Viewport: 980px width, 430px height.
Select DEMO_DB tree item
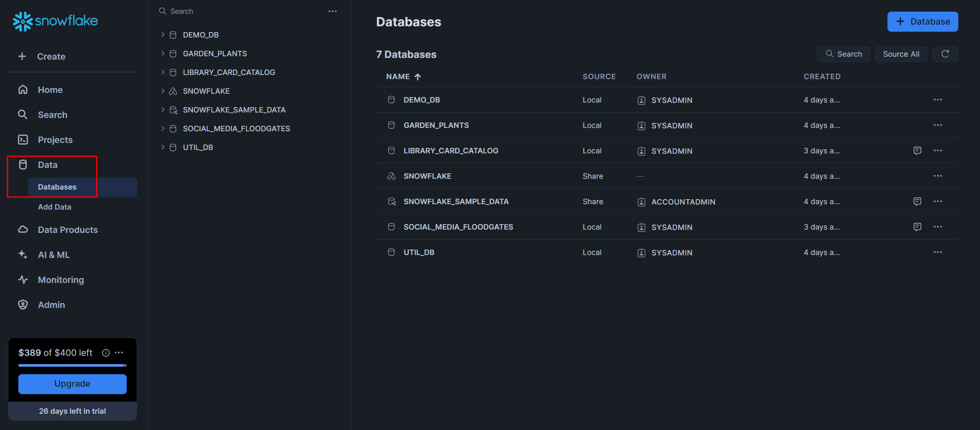pyautogui.click(x=201, y=35)
